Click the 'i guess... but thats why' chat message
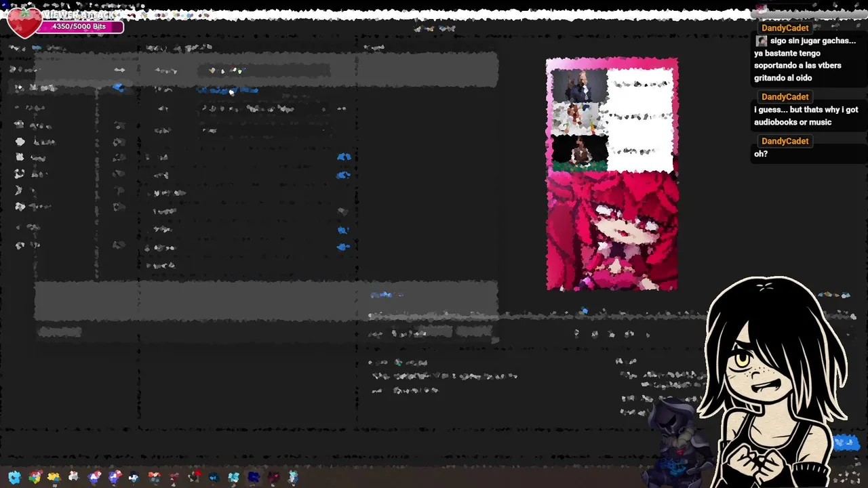Viewport: 868px width, 488px height. [806, 116]
